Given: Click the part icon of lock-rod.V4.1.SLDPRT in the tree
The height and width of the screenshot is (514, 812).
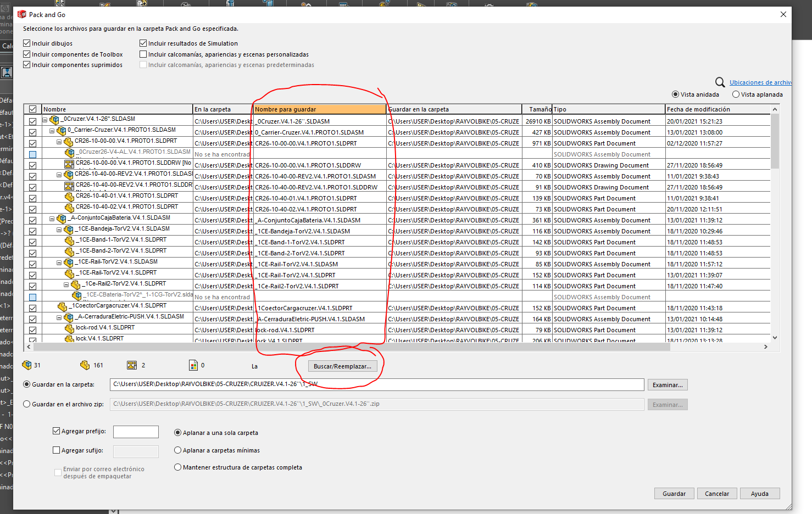Looking at the screenshot, I should (70, 328).
